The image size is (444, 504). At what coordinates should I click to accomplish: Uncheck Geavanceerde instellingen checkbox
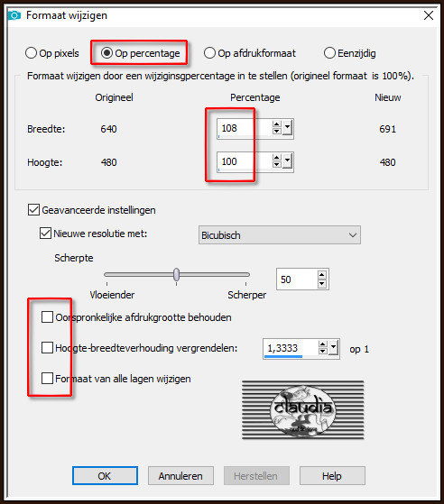point(33,210)
